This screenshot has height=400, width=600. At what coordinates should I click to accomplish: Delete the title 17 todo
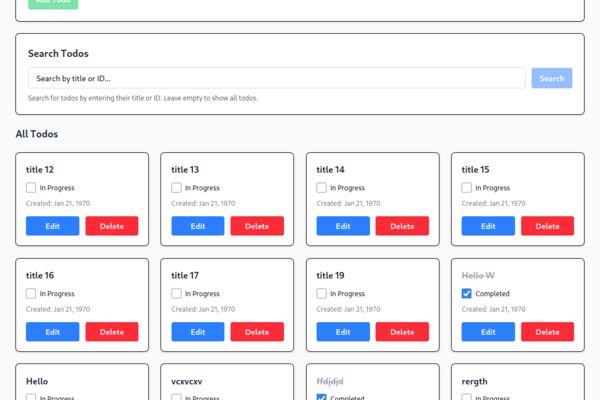[257, 332]
